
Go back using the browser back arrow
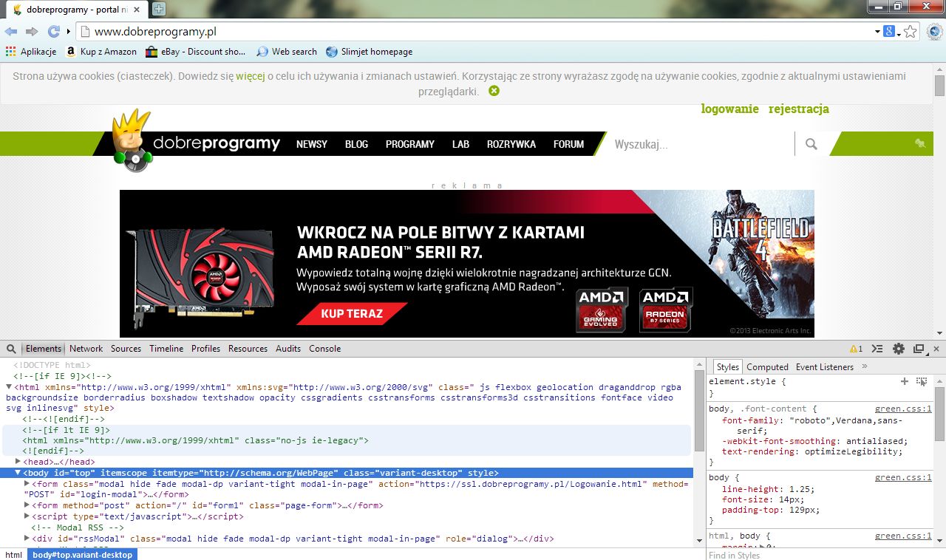click(11, 31)
